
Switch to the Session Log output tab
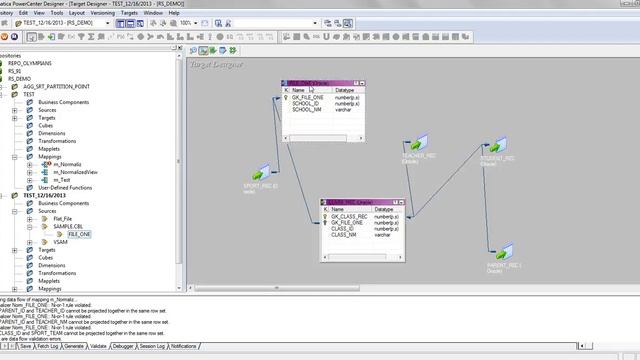click(x=152, y=346)
